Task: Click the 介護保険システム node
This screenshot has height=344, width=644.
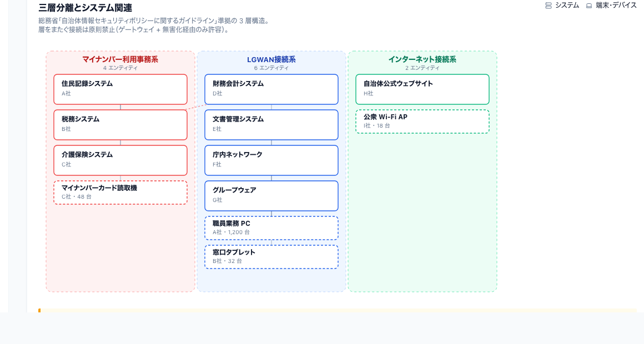Action: [120, 160]
